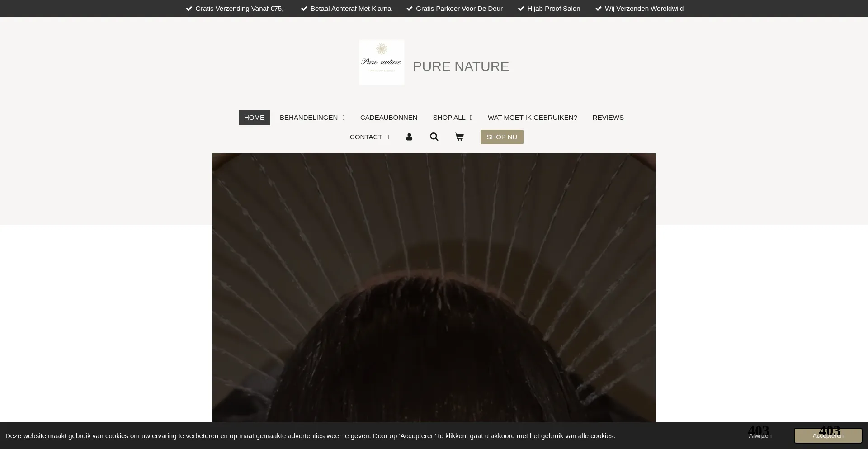Click the Pure Nature logo image
Image resolution: width=868 pixels, height=449 pixels.
click(382, 62)
